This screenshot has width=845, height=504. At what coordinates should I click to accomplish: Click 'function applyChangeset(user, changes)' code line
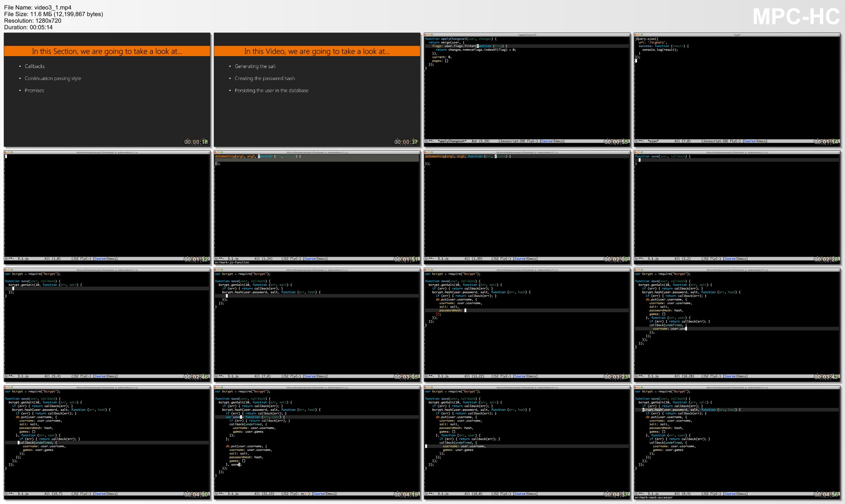(x=461, y=39)
